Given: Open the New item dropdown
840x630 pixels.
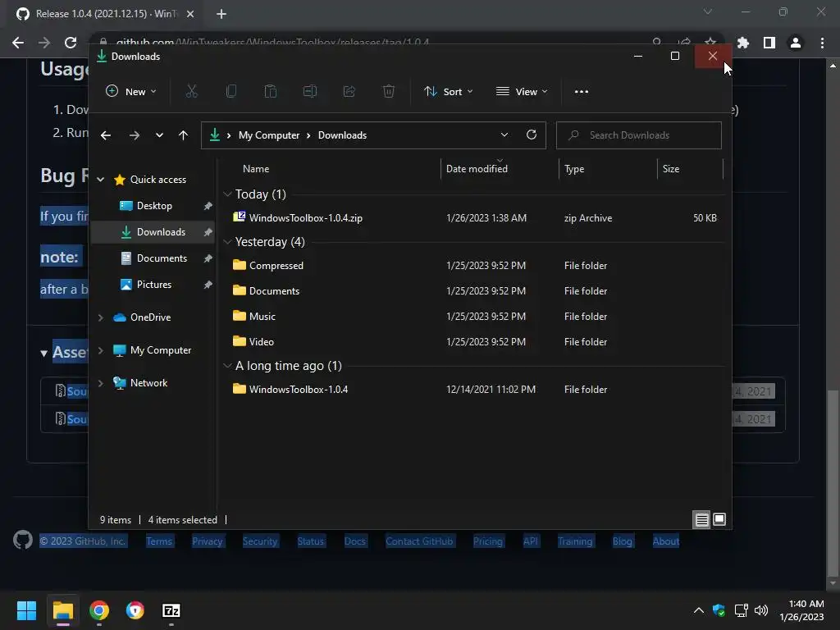Looking at the screenshot, I should click(130, 92).
